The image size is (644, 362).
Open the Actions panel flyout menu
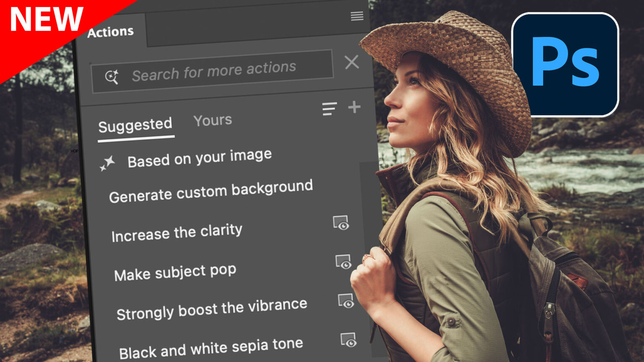pyautogui.click(x=356, y=16)
